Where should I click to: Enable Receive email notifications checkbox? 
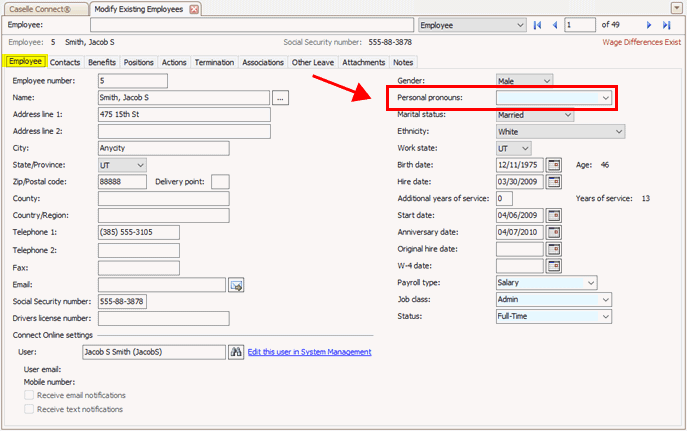click(x=29, y=395)
